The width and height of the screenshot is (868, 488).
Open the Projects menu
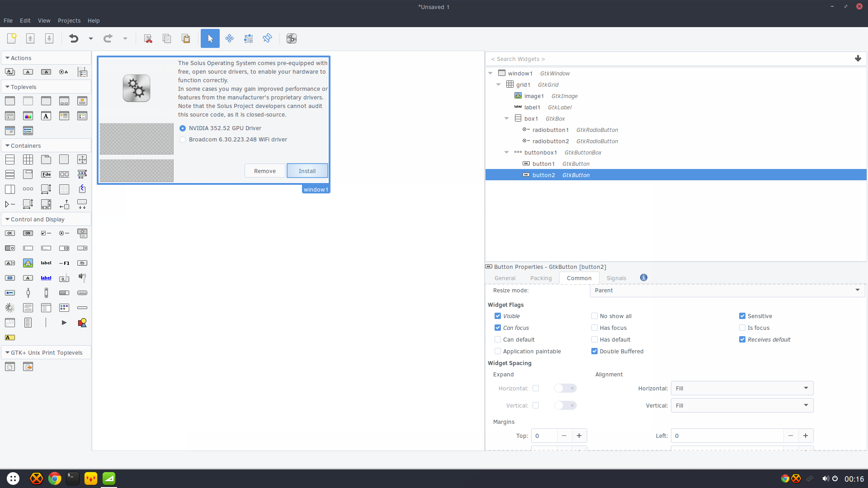pos(69,20)
